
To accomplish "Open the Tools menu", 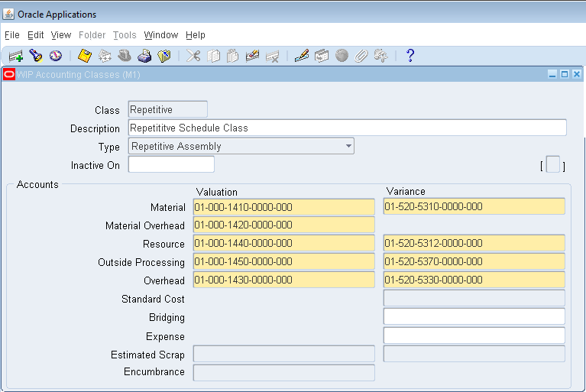I will pyautogui.click(x=125, y=35).
